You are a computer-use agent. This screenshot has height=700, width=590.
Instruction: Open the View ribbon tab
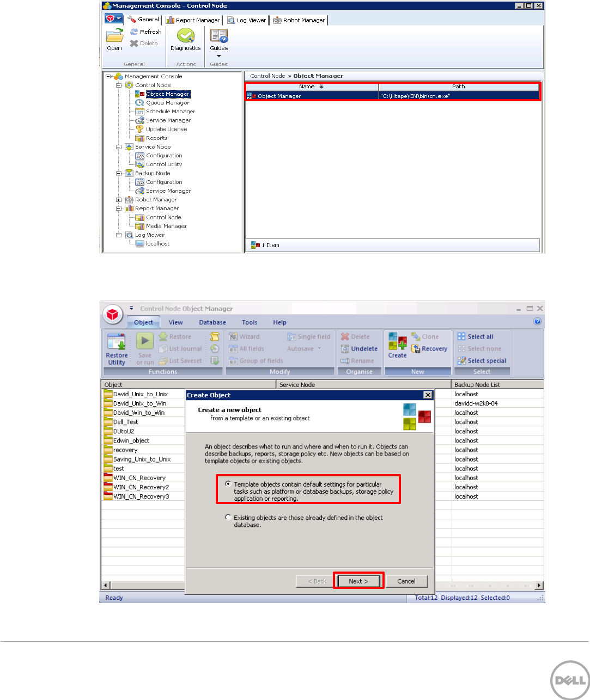[x=176, y=322]
